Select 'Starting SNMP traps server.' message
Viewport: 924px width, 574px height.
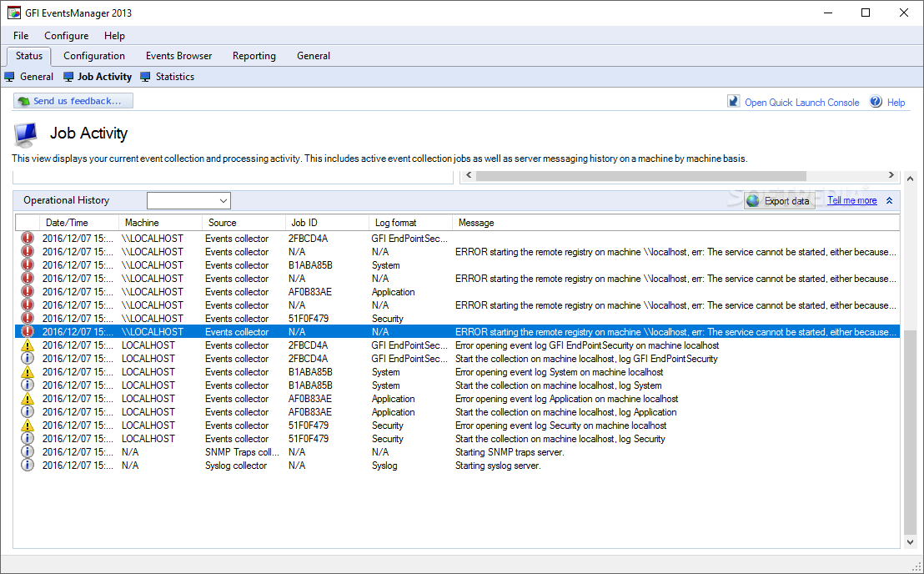tap(510, 452)
